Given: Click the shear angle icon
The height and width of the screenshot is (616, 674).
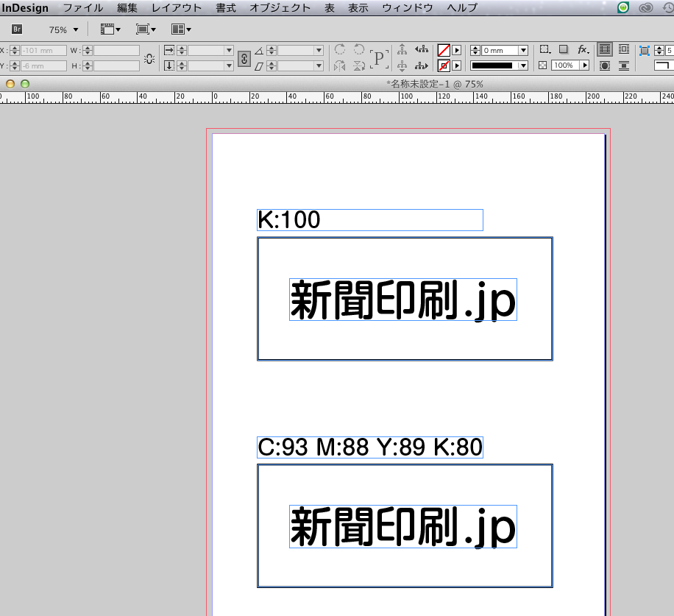Looking at the screenshot, I should point(259,66).
